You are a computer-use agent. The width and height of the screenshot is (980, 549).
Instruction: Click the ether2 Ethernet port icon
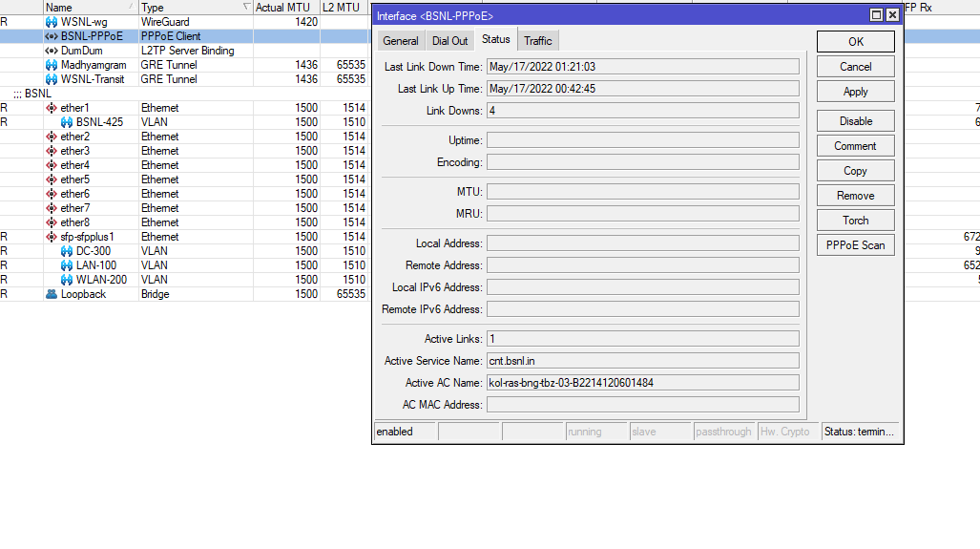click(52, 137)
